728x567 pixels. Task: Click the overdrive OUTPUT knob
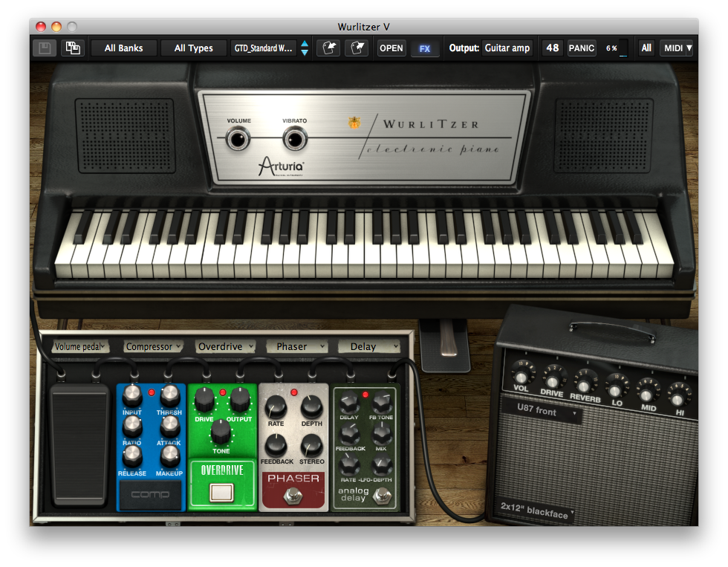click(240, 400)
